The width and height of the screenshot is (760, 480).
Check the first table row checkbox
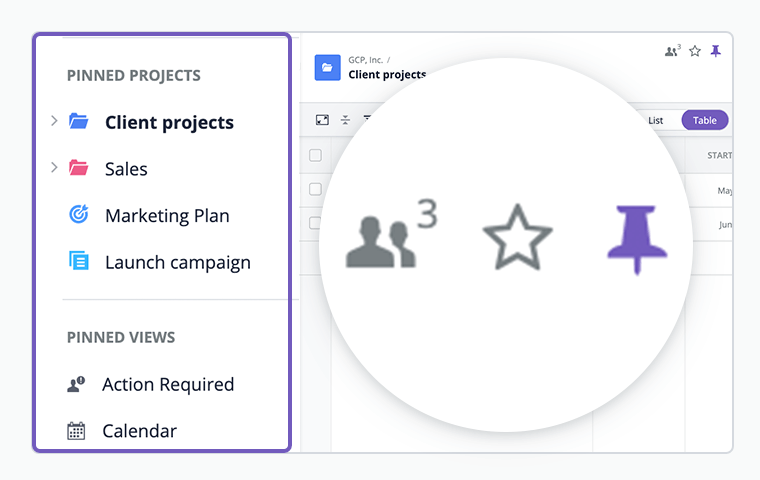tap(315, 189)
